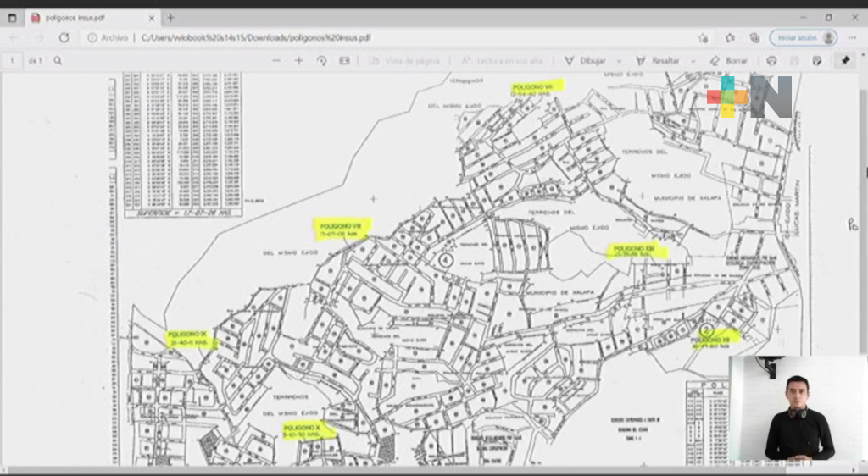Viewport: 868px width, 476px height.
Task: Print the PDF document
Action: [x=771, y=61]
